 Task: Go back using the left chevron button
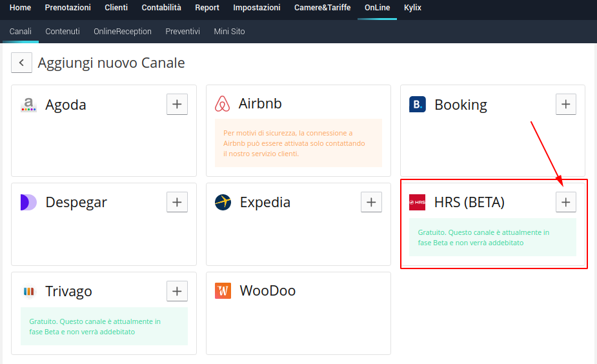21,63
